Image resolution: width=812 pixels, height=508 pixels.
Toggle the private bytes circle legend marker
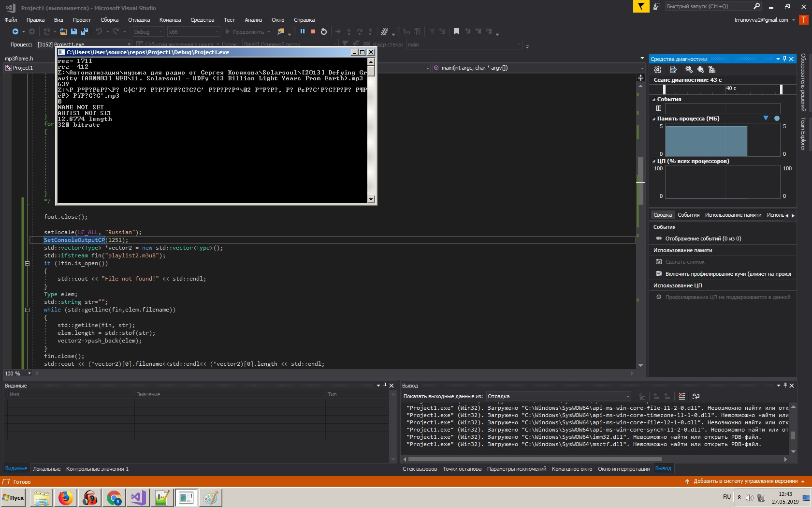pyautogui.click(x=777, y=118)
